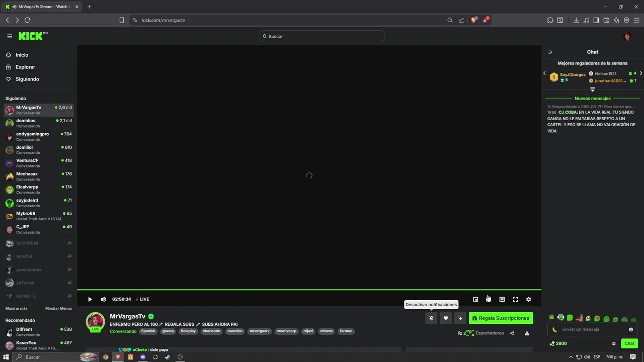644x362 pixels.
Task: Open the video player settings gear
Action: click(x=528, y=299)
